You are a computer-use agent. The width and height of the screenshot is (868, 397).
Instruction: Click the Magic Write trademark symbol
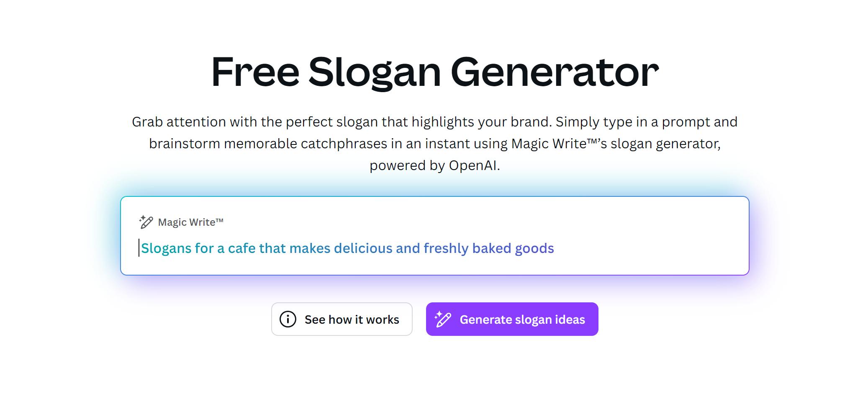(x=219, y=220)
